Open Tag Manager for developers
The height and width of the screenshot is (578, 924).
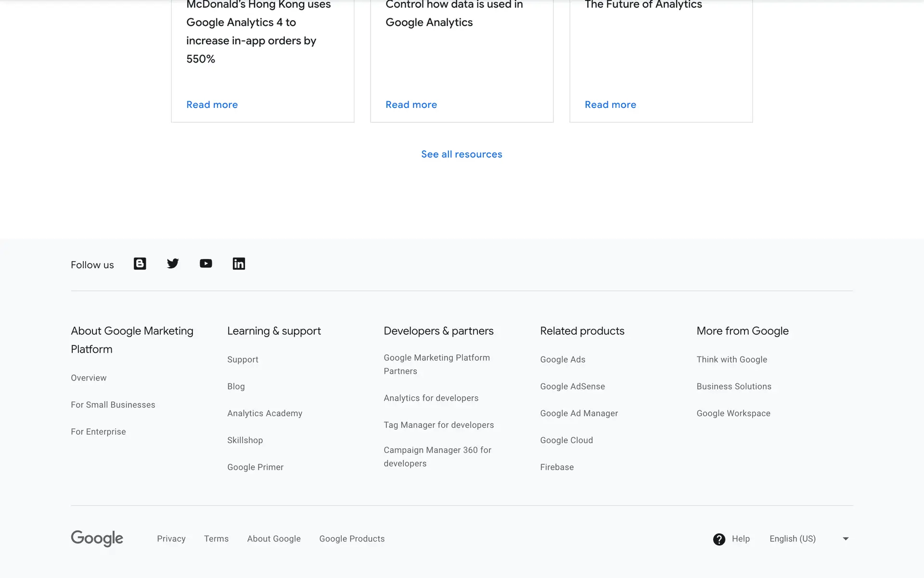pyautogui.click(x=438, y=425)
